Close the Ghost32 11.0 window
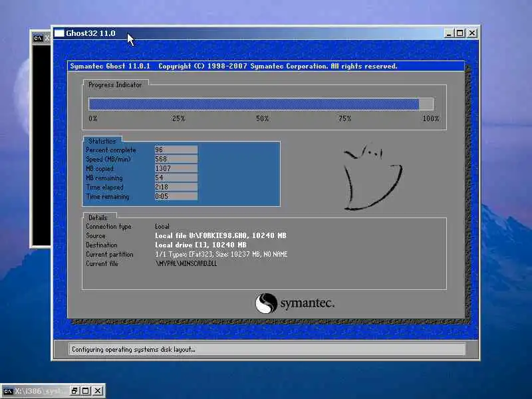532x399 pixels. [x=472, y=33]
